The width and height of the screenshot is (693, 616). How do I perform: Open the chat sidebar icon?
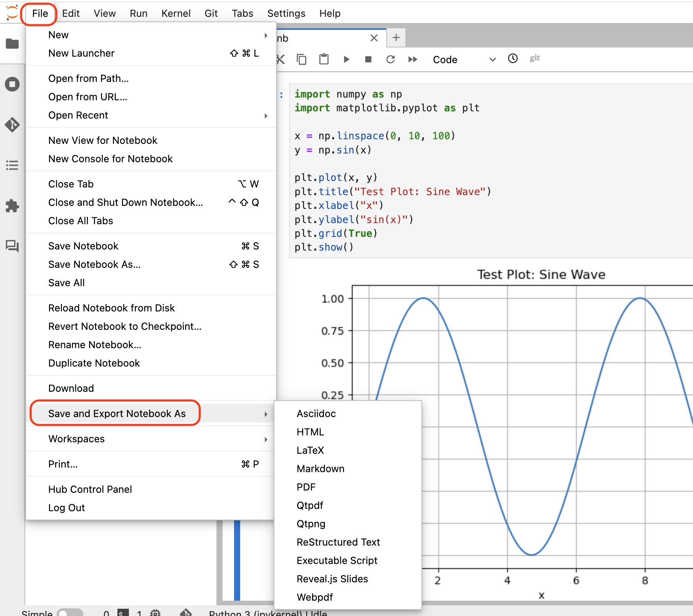12,246
